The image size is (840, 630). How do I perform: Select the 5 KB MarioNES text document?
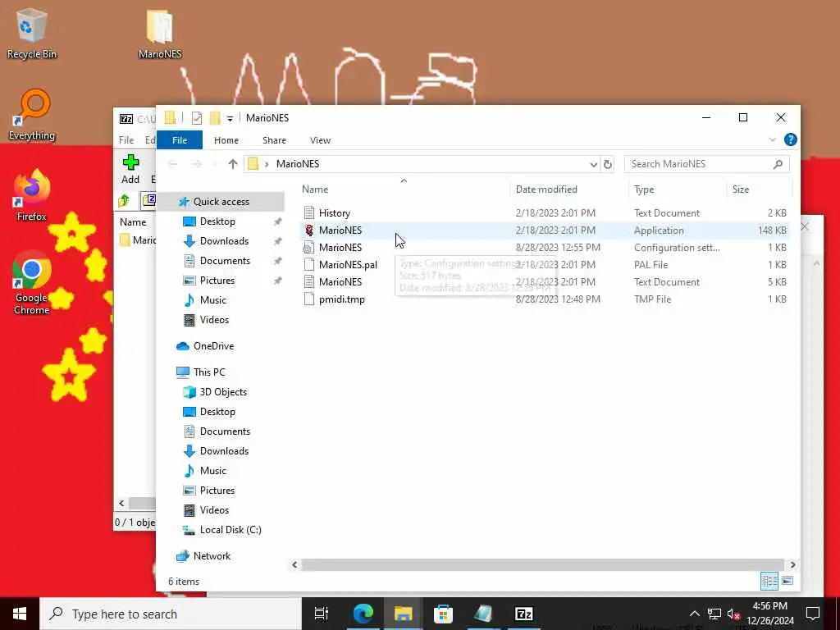coord(545,282)
